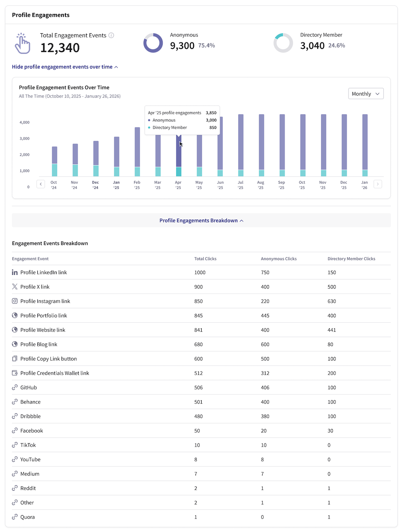This screenshot has width=404, height=532.
Task: Click the link icon beside Behance
Action: 15,402
